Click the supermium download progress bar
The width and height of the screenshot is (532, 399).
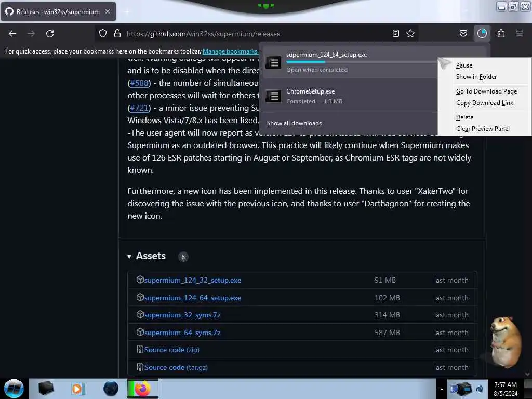361,62
